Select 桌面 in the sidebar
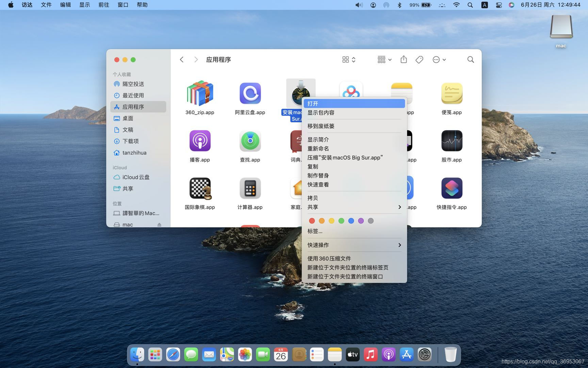The width and height of the screenshot is (588, 368). click(x=138, y=118)
